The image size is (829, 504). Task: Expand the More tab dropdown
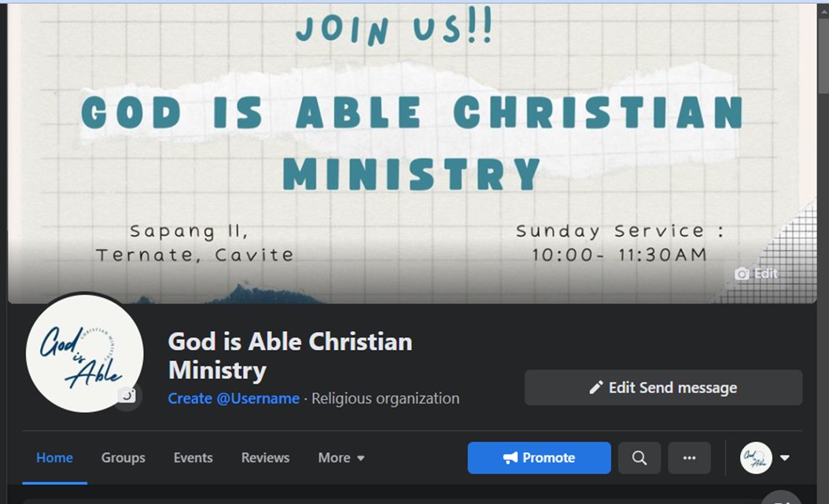coord(341,458)
